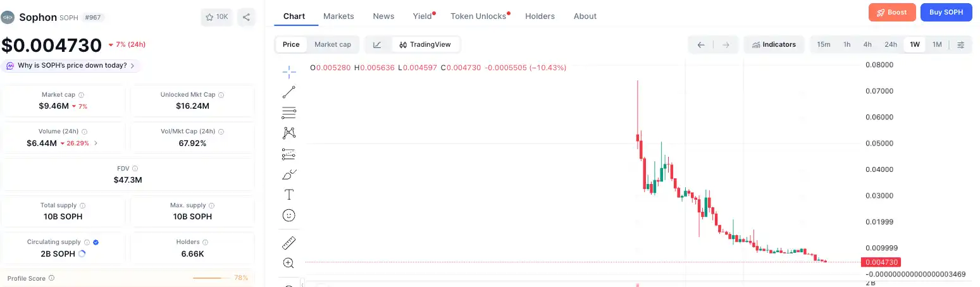
Task: Add Sophon to watchlist with star button
Action: (x=216, y=17)
